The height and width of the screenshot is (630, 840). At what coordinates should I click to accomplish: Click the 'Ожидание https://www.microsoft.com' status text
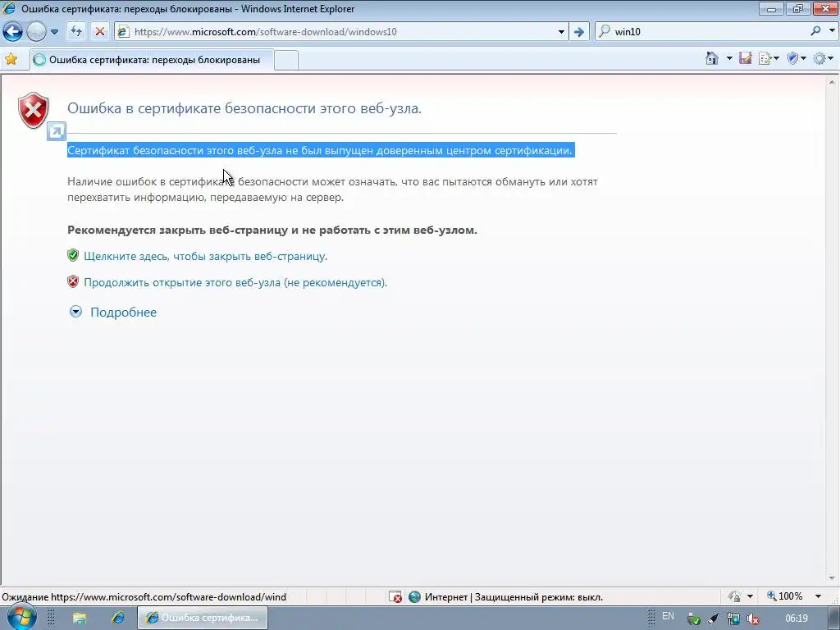coord(144,597)
